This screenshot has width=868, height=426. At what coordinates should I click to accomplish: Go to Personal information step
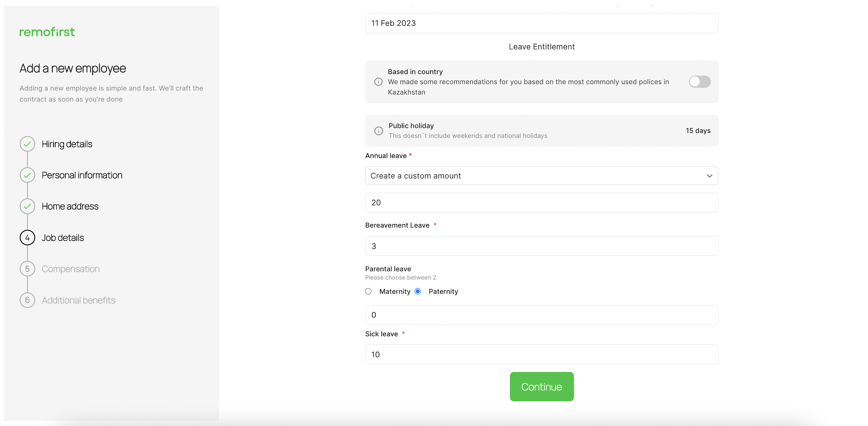pyautogui.click(x=82, y=175)
